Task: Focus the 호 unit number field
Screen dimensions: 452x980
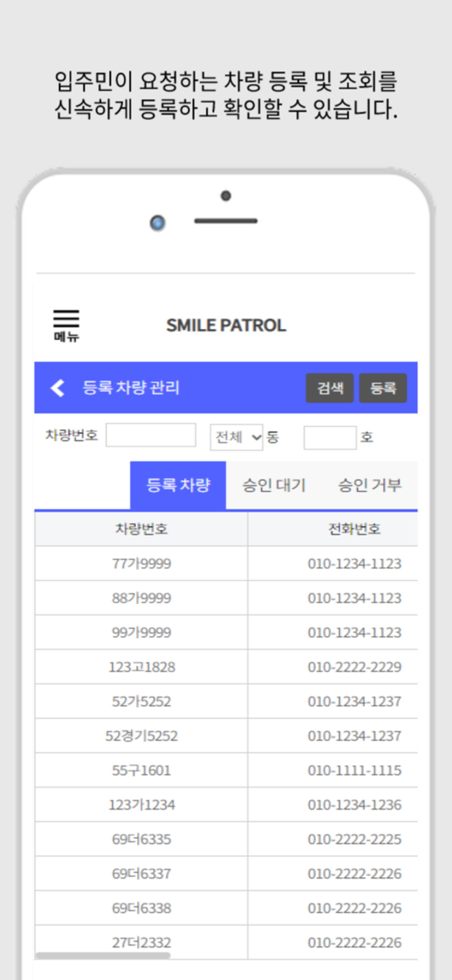Action: [330, 437]
